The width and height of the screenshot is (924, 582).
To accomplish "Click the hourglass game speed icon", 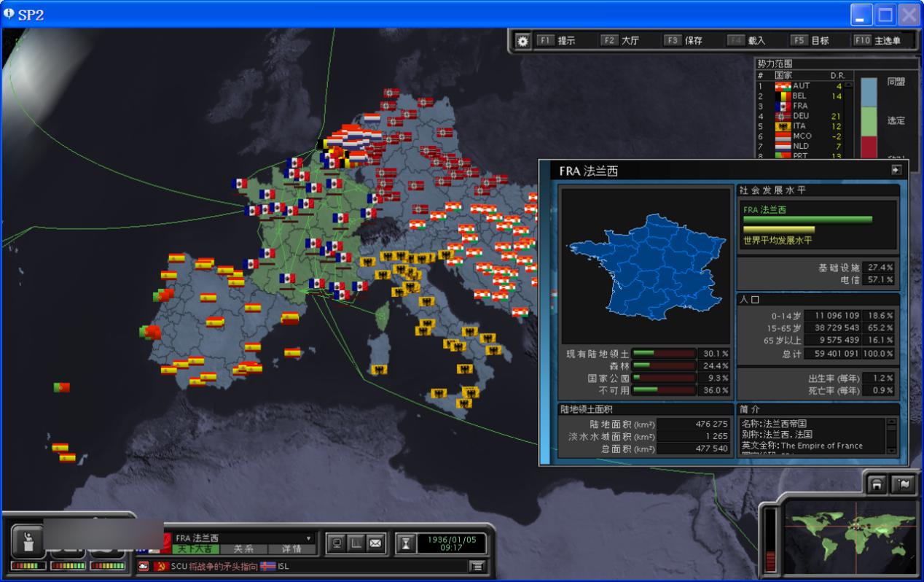I will pos(407,543).
